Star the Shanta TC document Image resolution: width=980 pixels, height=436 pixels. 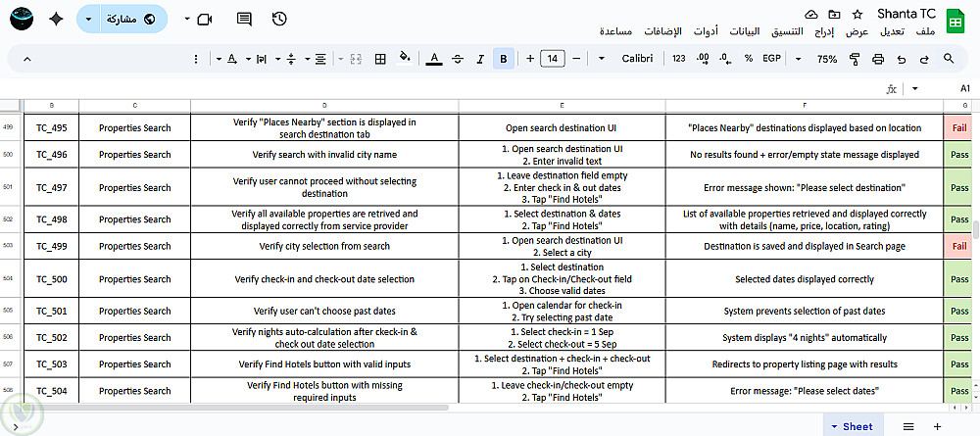857,15
